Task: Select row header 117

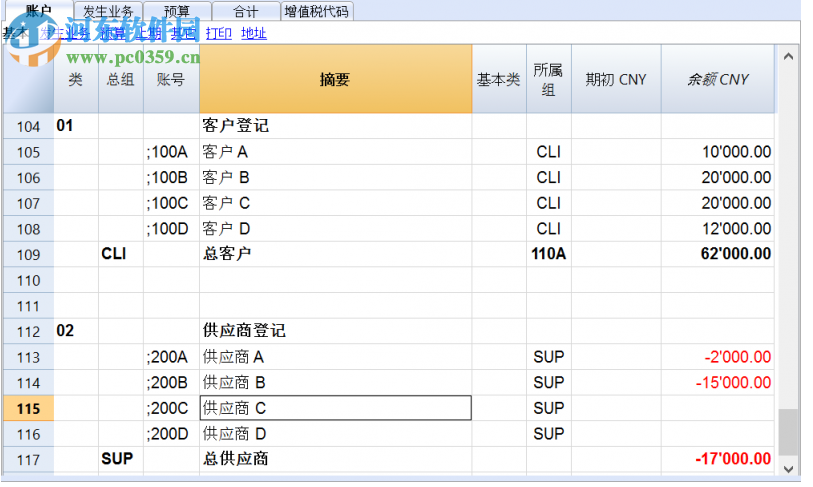Action: tap(29, 460)
